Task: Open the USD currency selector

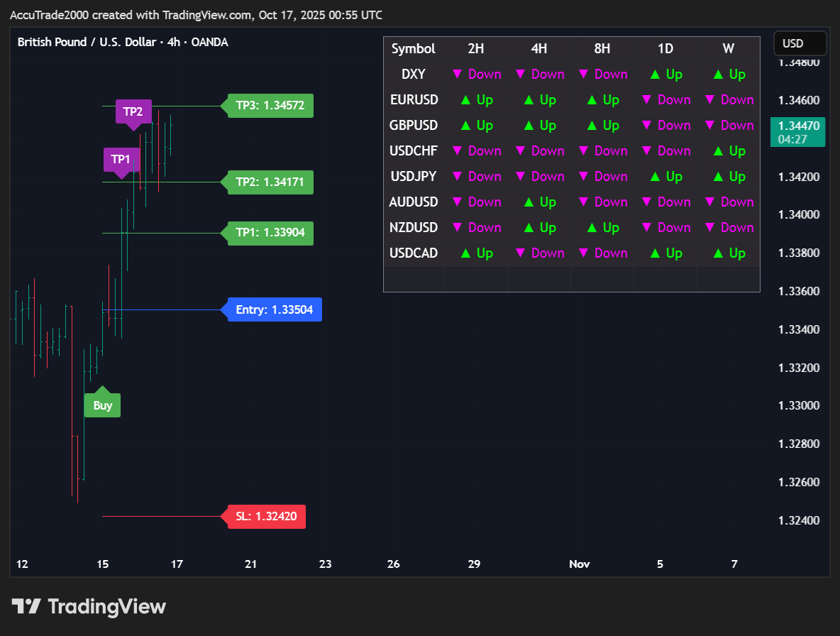Action: tap(800, 43)
